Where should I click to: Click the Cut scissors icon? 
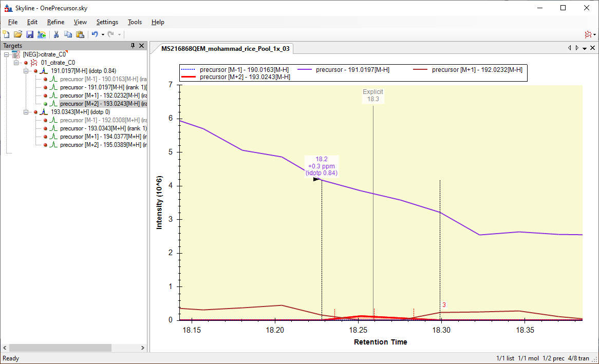[56, 34]
